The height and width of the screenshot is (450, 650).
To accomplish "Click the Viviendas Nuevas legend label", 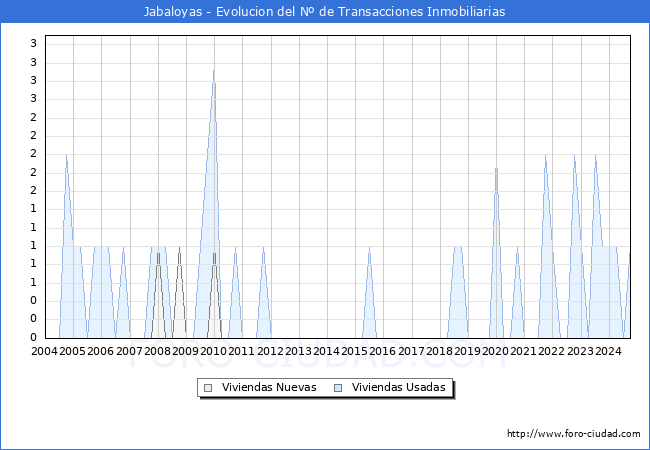I will [269, 387].
